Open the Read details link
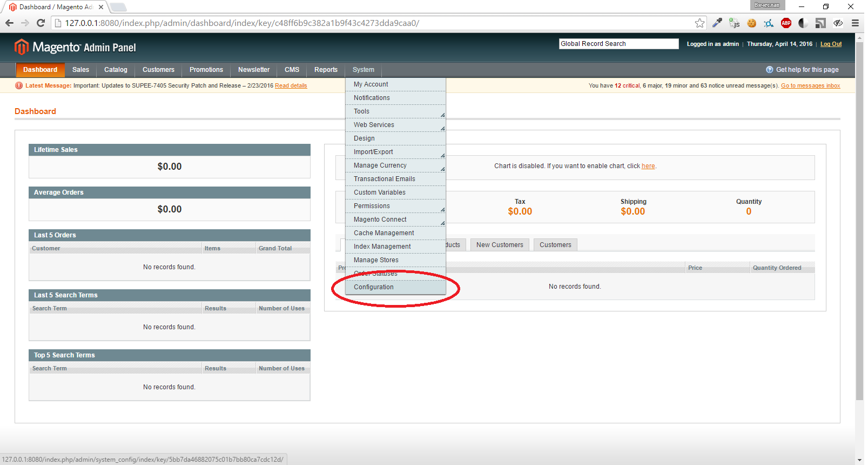Screen dimensions: 868x465 click(x=291, y=85)
